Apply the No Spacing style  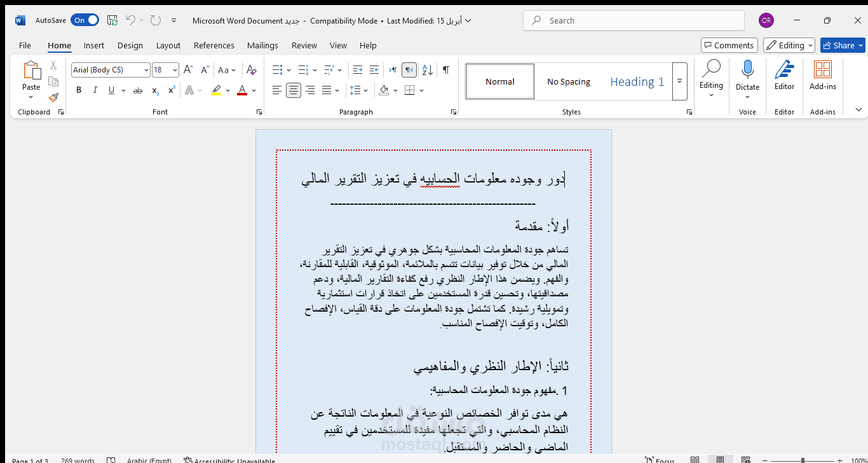click(569, 81)
